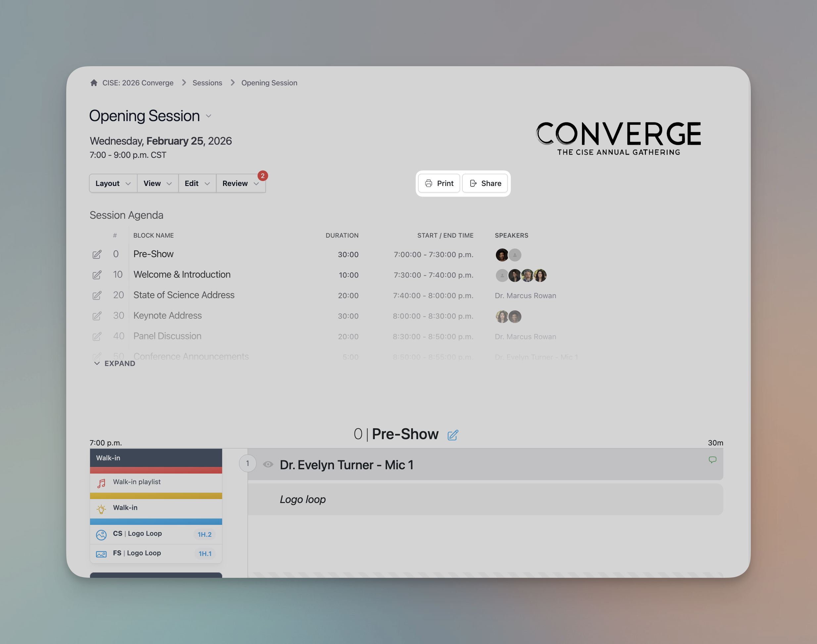Click the 1H.2 badge on CS Logo Loop
Image resolution: width=817 pixels, height=644 pixels.
pyautogui.click(x=205, y=534)
